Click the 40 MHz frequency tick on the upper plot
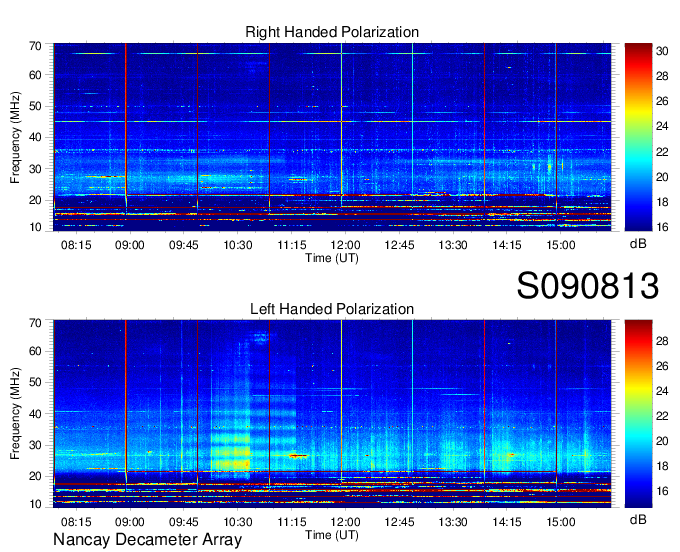The width and height of the screenshot is (680, 552). click(35, 137)
